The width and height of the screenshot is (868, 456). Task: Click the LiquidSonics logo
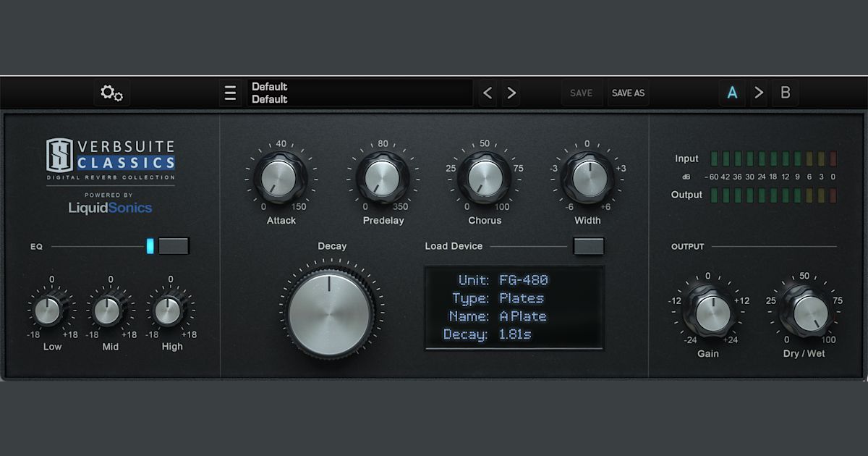pos(111,208)
